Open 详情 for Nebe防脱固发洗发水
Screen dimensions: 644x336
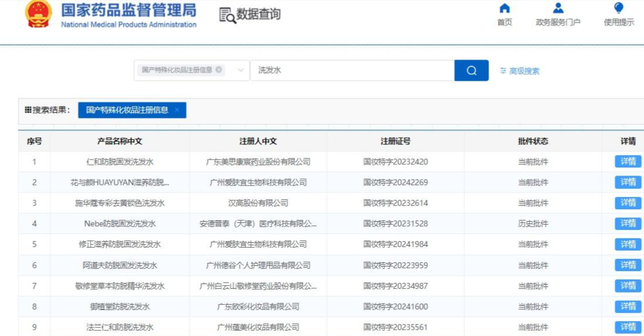[628, 223]
